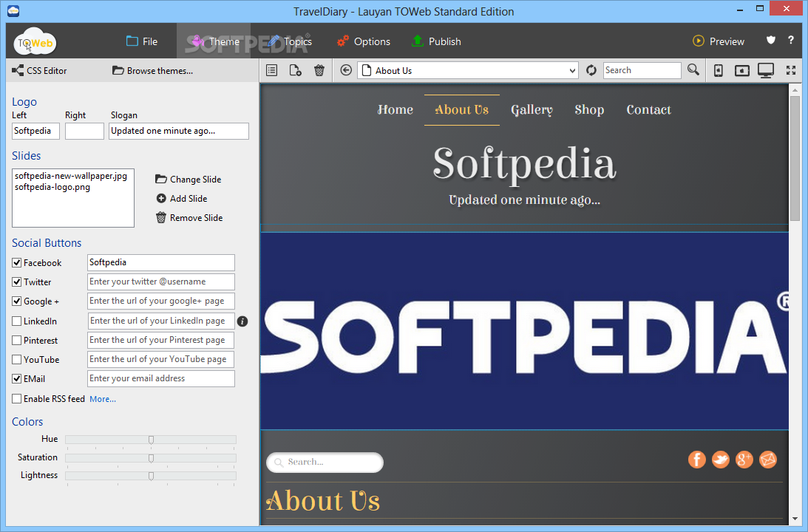Switch to tablet preview mode

point(742,70)
